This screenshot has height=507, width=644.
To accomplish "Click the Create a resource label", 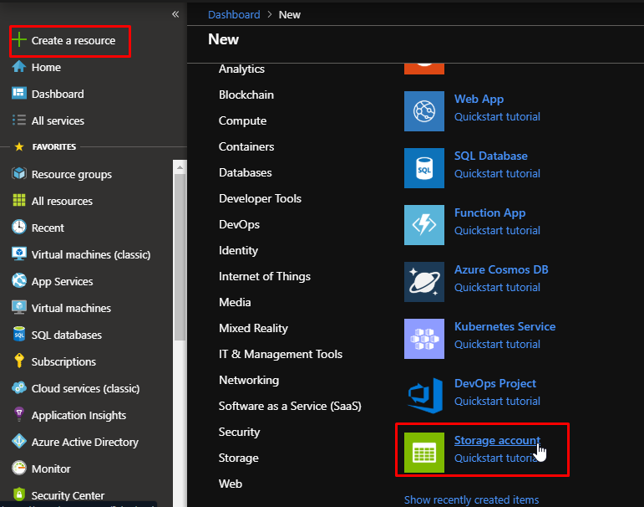I will tap(73, 41).
